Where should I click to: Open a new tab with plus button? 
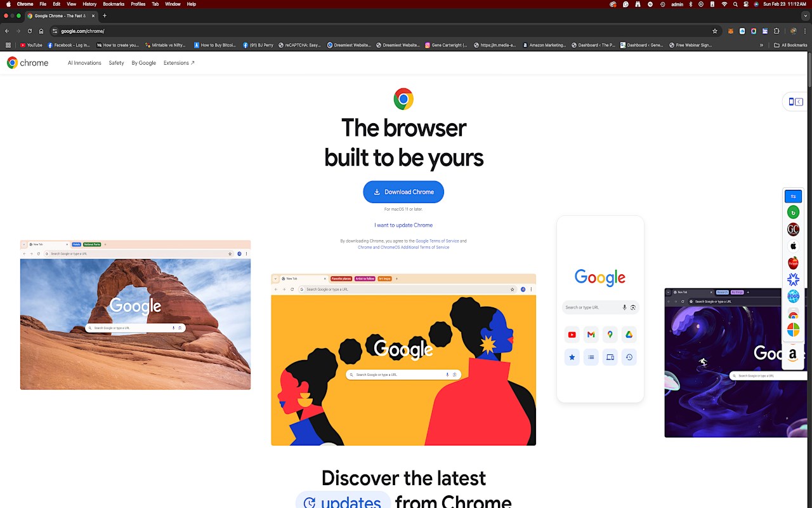click(105, 15)
